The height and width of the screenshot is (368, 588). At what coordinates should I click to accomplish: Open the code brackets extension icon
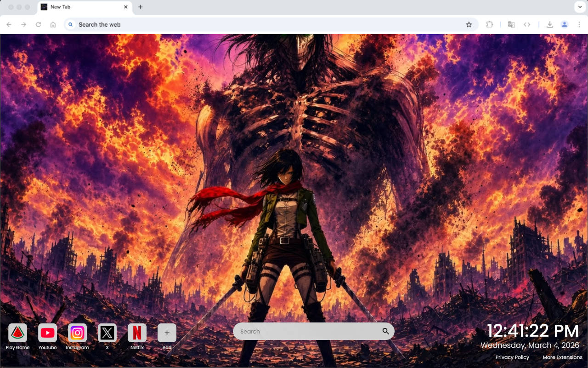(527, 24)
